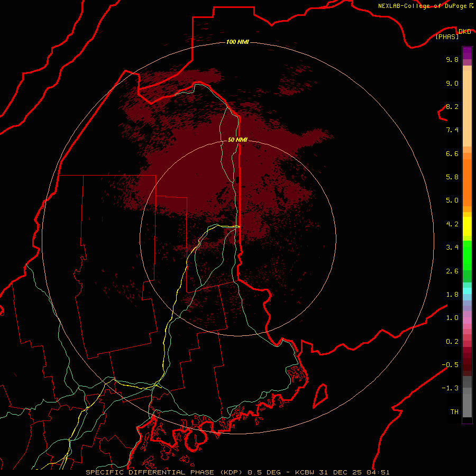
Task: Click the 5.8 value on the scale
Action: [452, 177]
